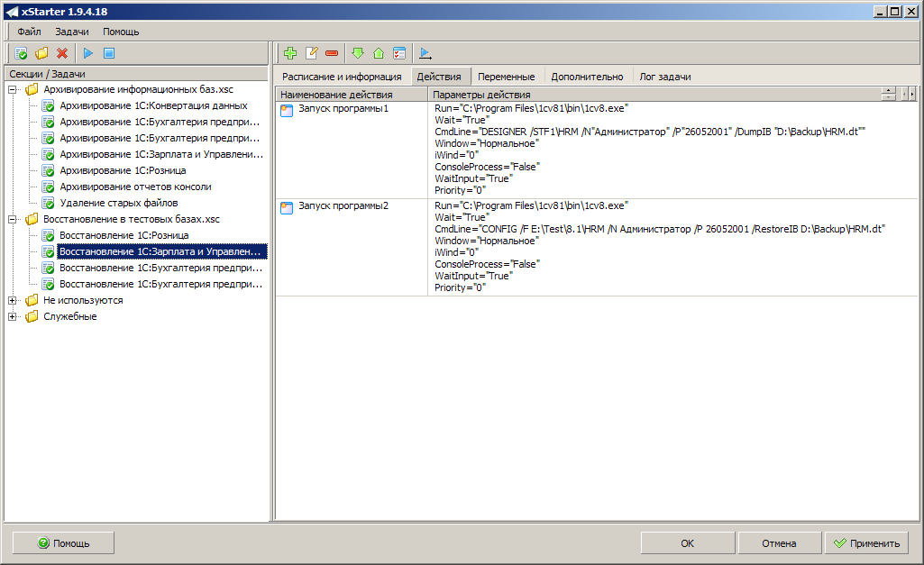Stop the task with the blue square icon
This screenshot has height=565, width=924.
[x=109, y=53]
